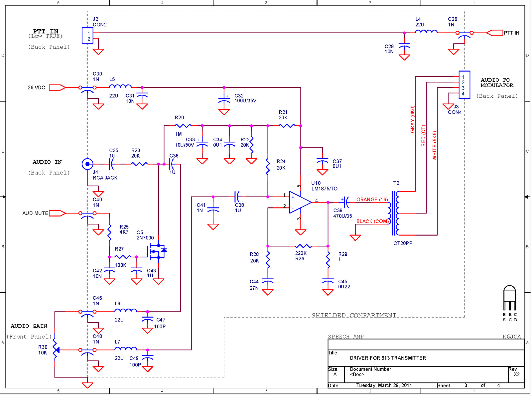Select the J2 CON2 connector symbol
532x411 pixels.
point(87,36)
